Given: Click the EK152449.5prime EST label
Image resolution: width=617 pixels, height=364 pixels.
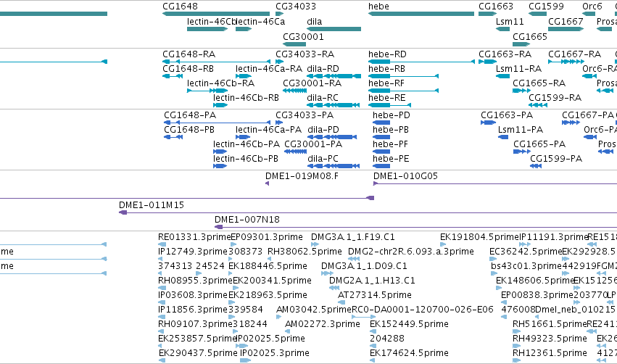Looking at the screenshot, I should pos(409,324).
